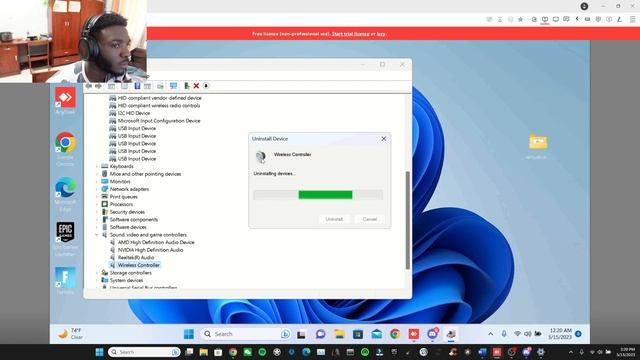Launch Epic Games Launcher desktop shortcut

(65, 239)
